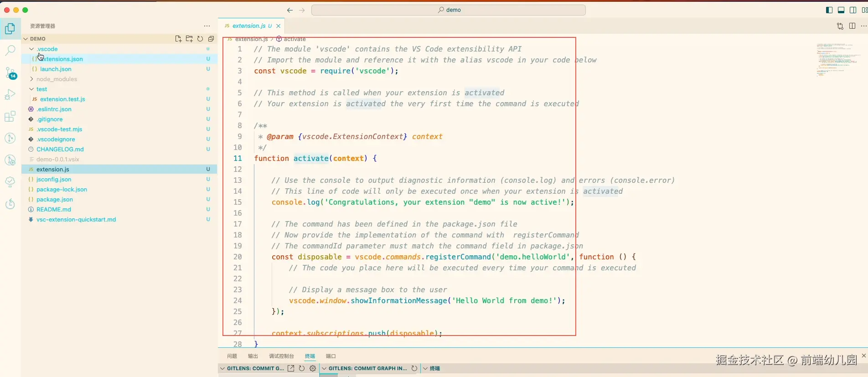Screen dimensions: 868x377
Task: Open the Explorer view in activity bar
Action: (10, 29)
